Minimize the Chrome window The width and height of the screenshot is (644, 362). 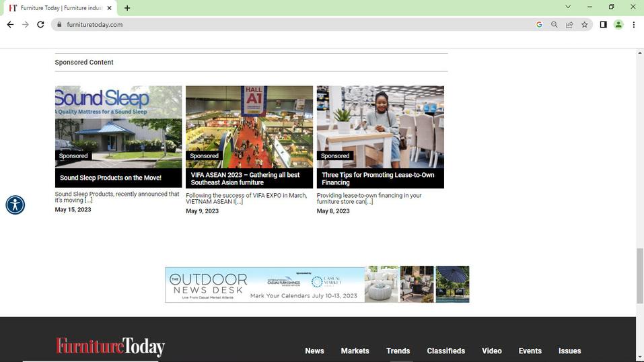coord(589,7)
